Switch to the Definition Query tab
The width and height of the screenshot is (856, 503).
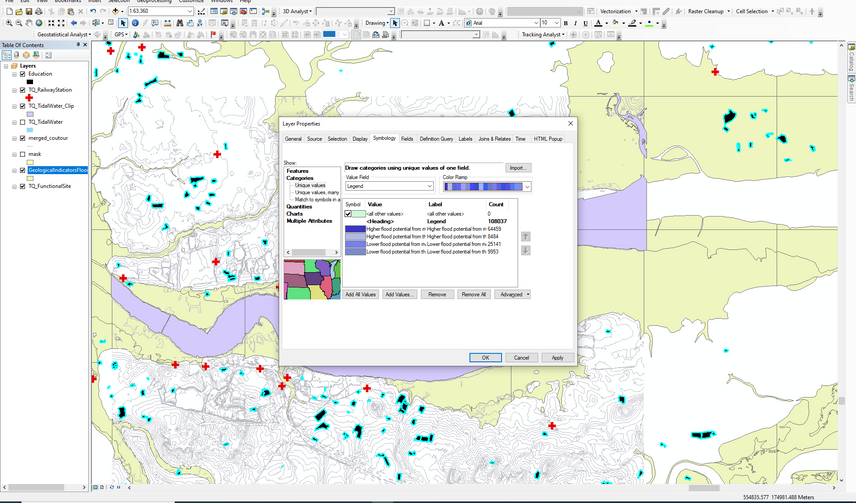point(436,139)
